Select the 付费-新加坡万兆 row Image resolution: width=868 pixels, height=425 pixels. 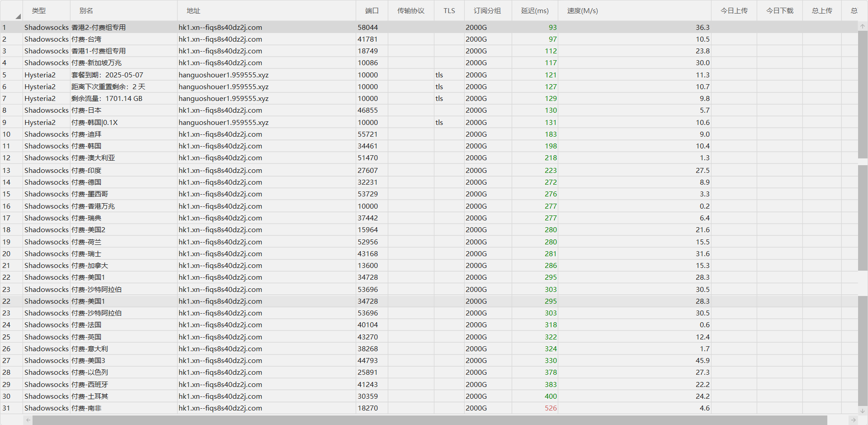point(429,62)
